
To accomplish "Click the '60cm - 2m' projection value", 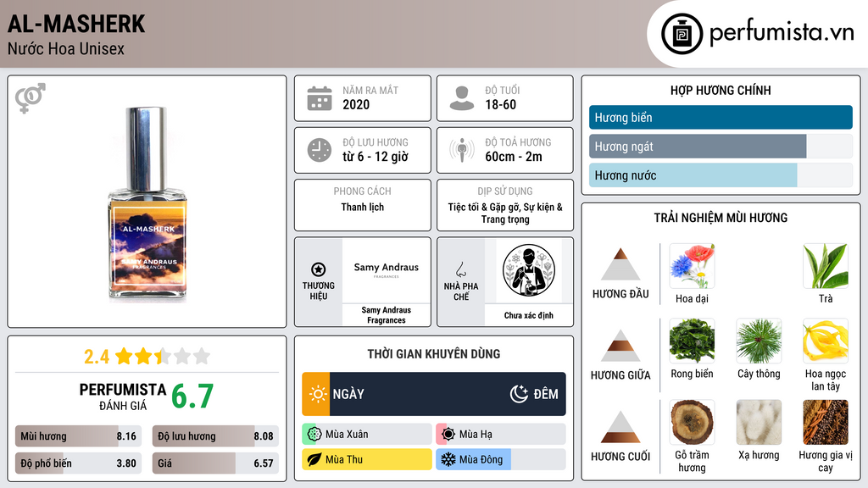I will tap(514, 157).
